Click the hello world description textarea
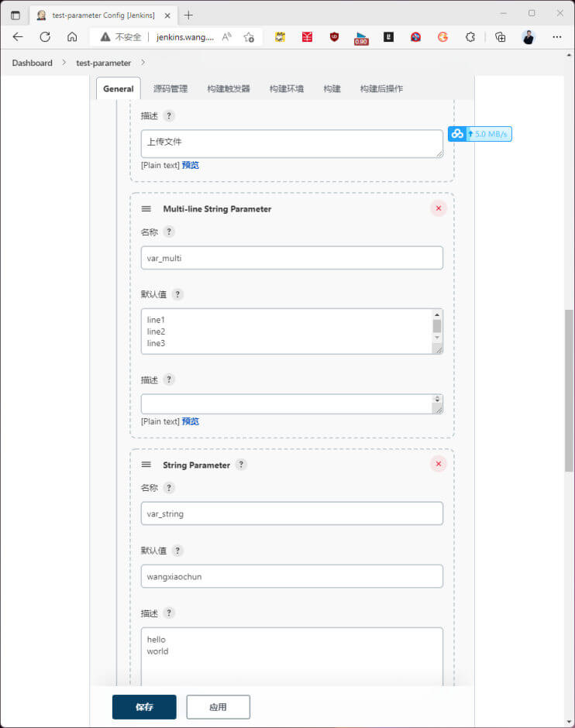Viewport: 575px width, 728px height. pos(291,657)
